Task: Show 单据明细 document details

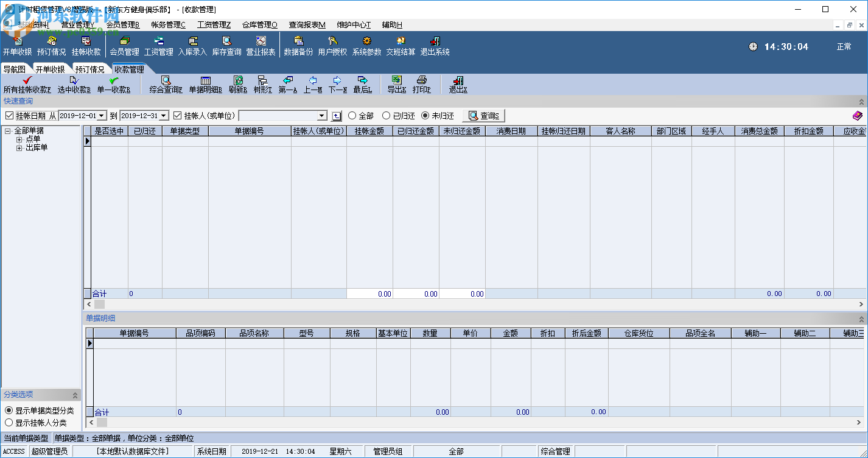Action: pyautogui.click(x=205, y=85)
